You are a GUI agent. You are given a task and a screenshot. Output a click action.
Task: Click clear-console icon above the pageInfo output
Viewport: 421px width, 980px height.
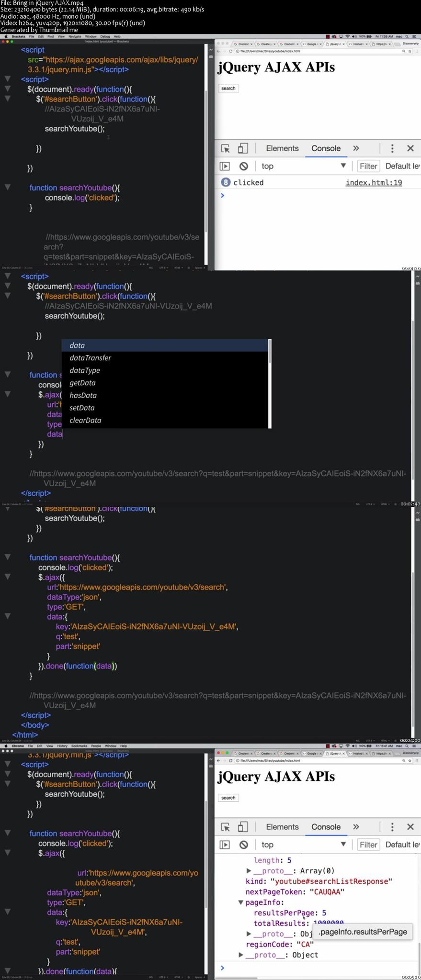[243, 845]
